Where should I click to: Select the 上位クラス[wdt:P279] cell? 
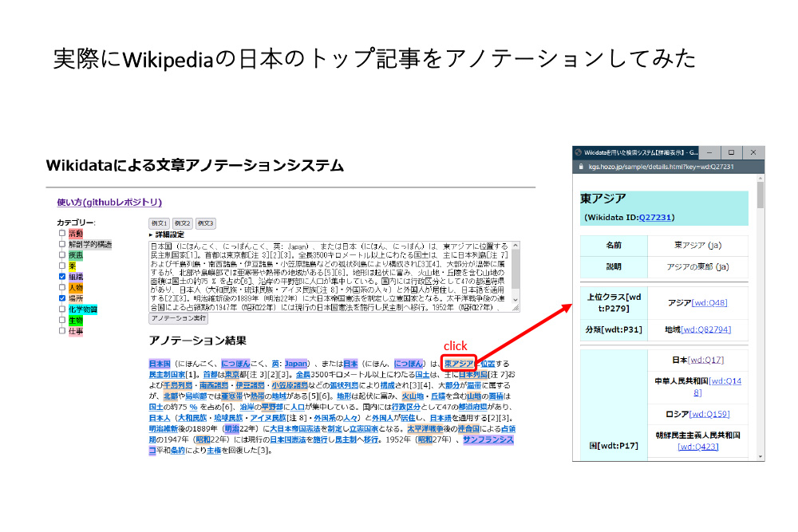pyautogui.click(x=614, y=303)
